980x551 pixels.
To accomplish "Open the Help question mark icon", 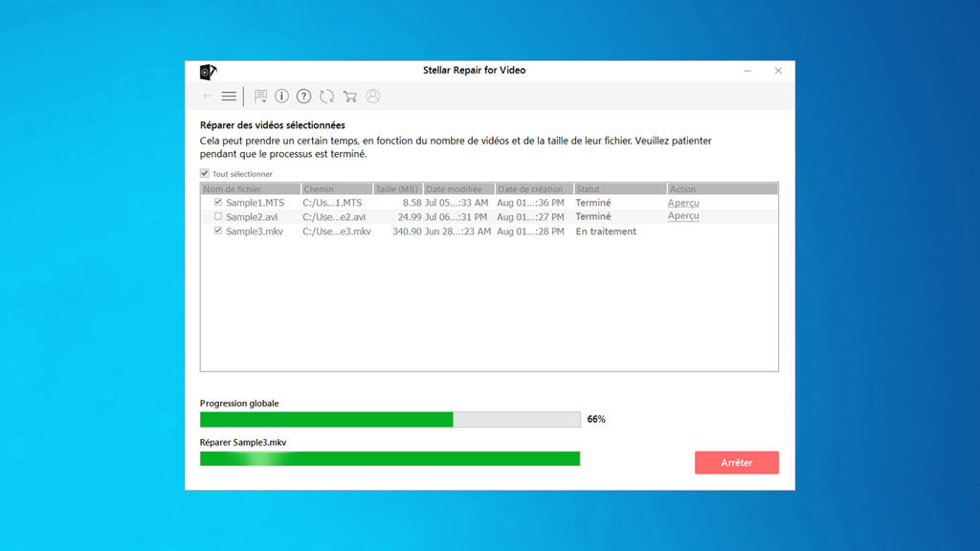I will point(303,97).
